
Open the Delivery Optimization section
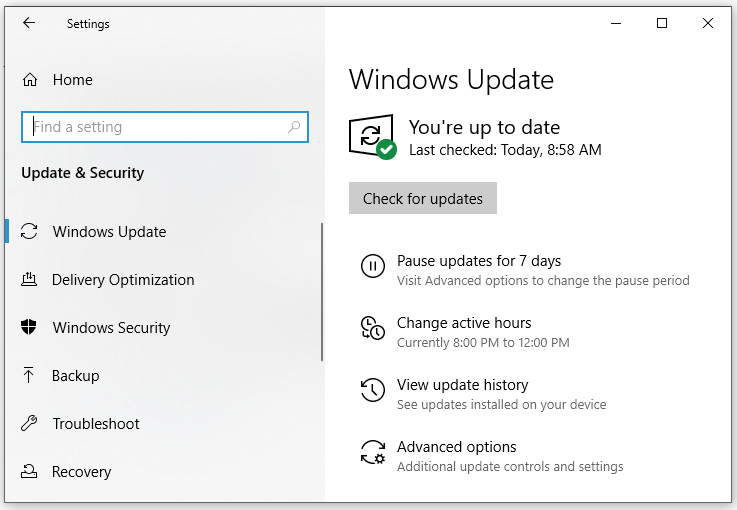tap(123, 280)
